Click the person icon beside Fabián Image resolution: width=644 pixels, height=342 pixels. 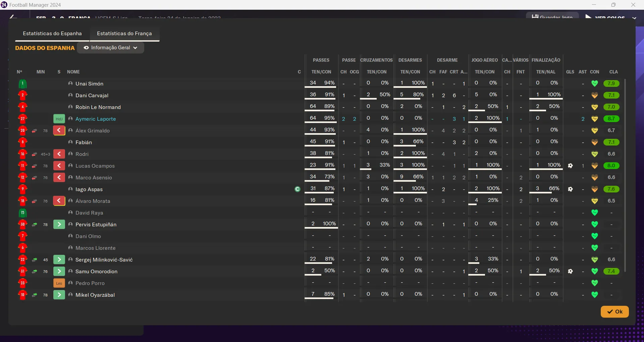pyautogui.click(x=70, y=142)
